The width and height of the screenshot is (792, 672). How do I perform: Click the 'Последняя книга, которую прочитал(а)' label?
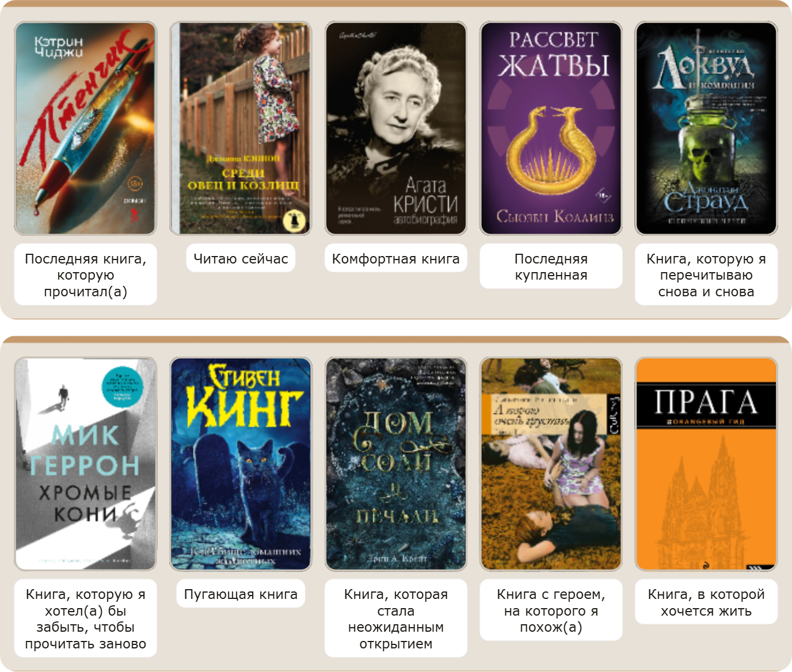(x=85, y=275)
